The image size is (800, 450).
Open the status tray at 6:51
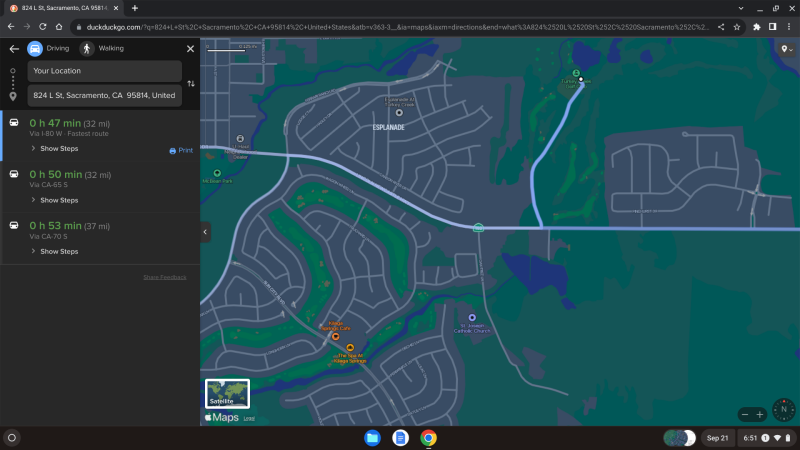766,438
